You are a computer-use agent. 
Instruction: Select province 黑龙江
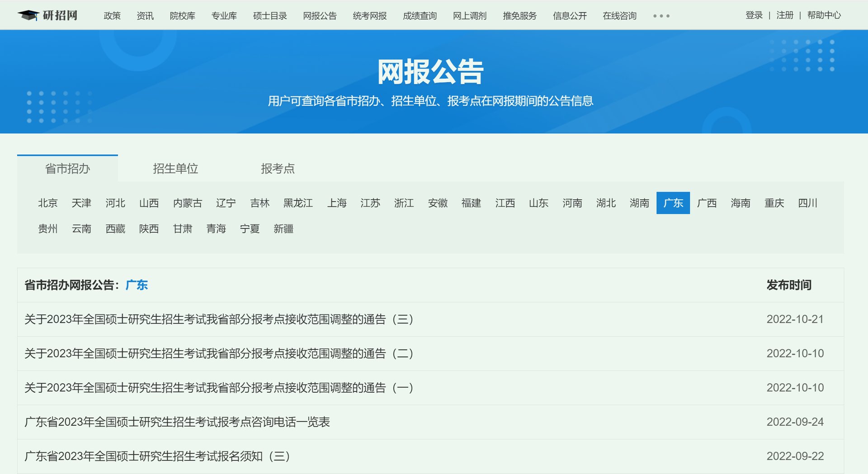point(298,203)
